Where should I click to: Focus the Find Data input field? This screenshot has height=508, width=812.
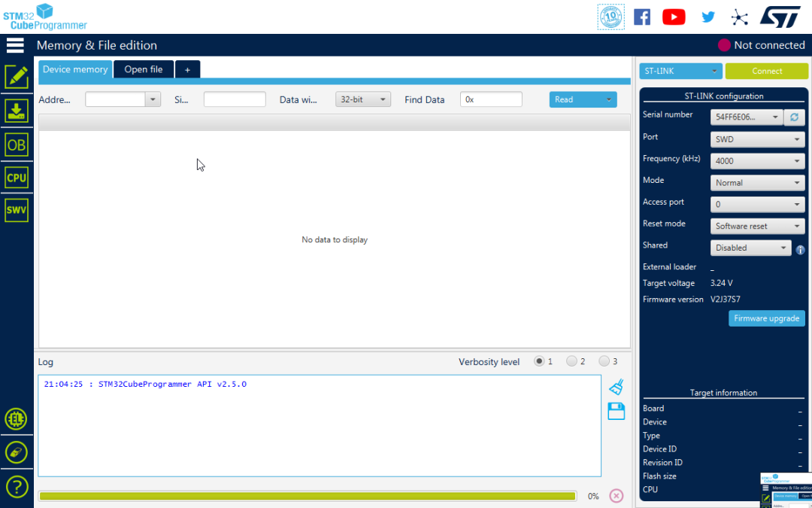pyautogui.click(x=491, y=99)
